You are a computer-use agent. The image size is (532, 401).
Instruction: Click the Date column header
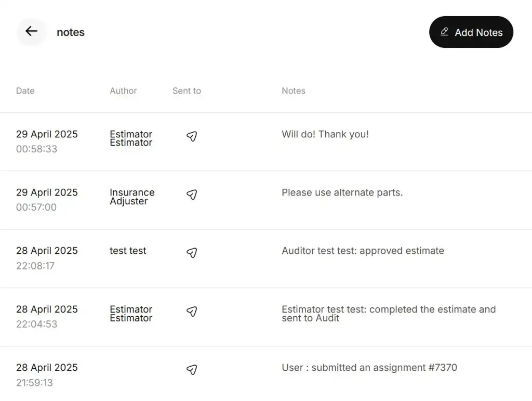25,90
